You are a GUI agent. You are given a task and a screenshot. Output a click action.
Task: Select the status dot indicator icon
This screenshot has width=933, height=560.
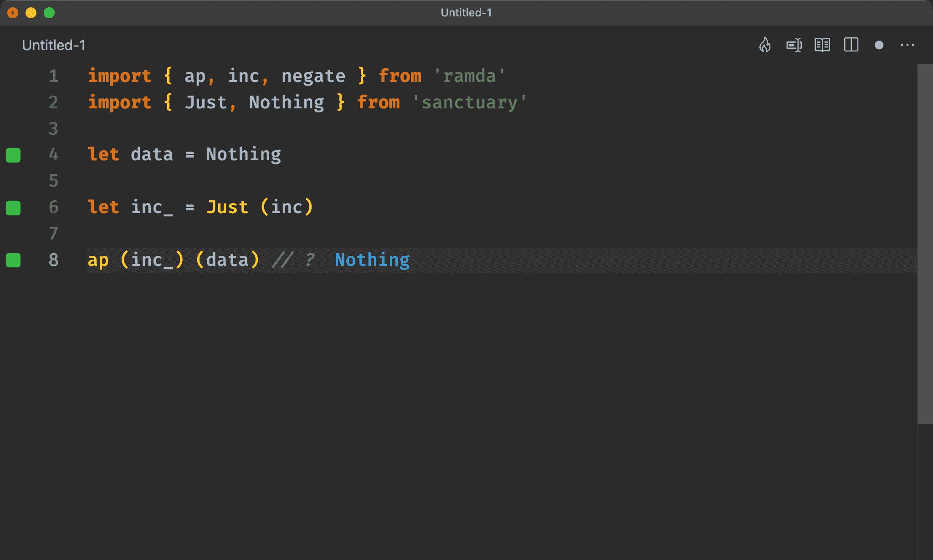(x=880, y=45)
